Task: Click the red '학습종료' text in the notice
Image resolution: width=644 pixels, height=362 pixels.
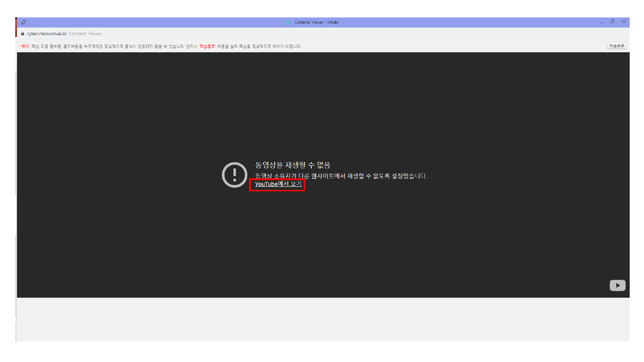Action: click(x=207, y=46)
